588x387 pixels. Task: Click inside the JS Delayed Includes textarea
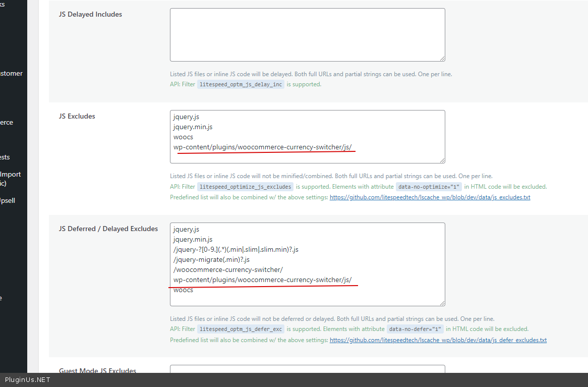[x=307, y=35]
